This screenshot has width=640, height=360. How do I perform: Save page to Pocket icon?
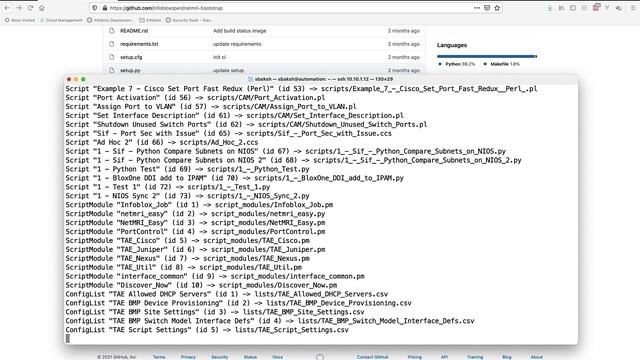tap(487, 8)
